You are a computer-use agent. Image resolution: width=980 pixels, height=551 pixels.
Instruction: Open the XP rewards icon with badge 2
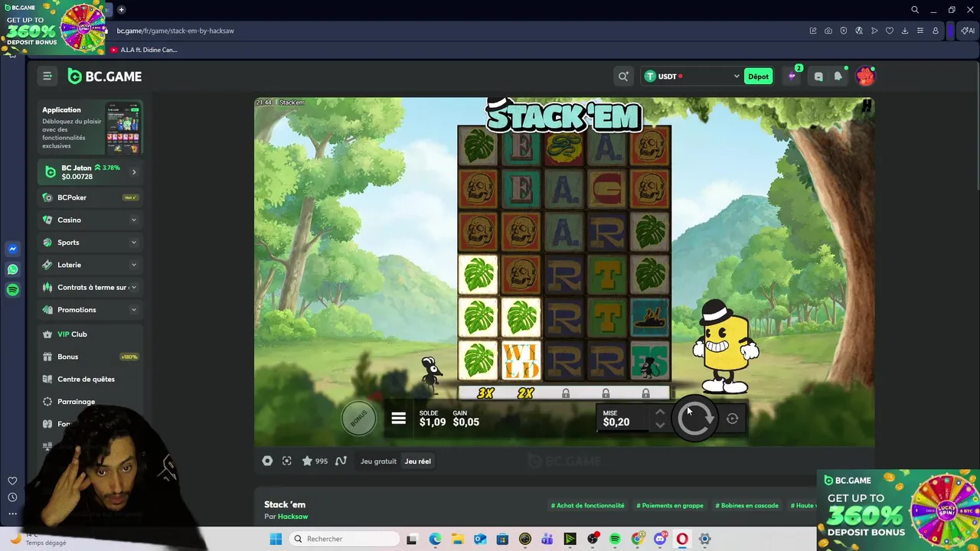click(x=792, y=75)
